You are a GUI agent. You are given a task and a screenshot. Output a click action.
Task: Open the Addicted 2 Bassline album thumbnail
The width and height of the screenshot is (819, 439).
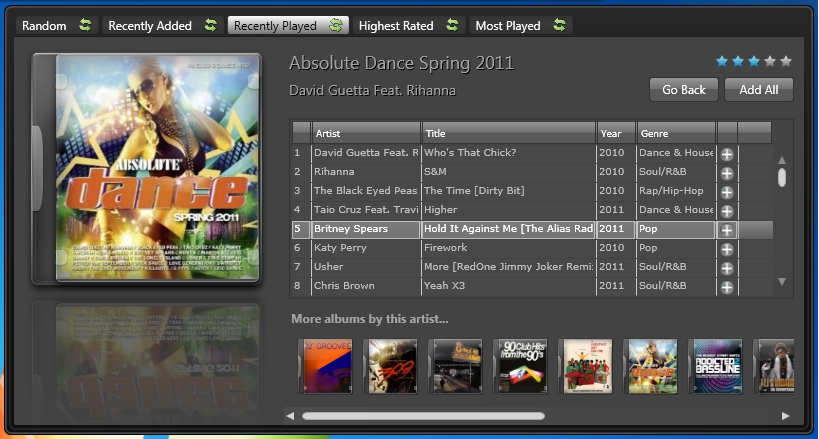[717, 365]
